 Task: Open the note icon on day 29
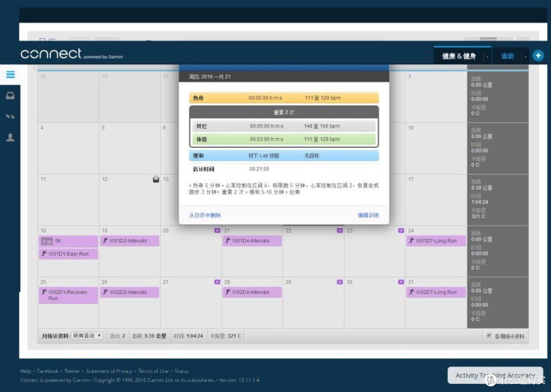pyautogui.click(x=340, y=282)
